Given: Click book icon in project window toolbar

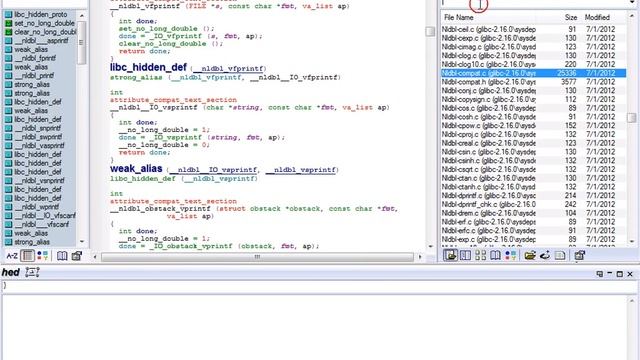Looking at the screenshot, I should [x=495, y=256].
